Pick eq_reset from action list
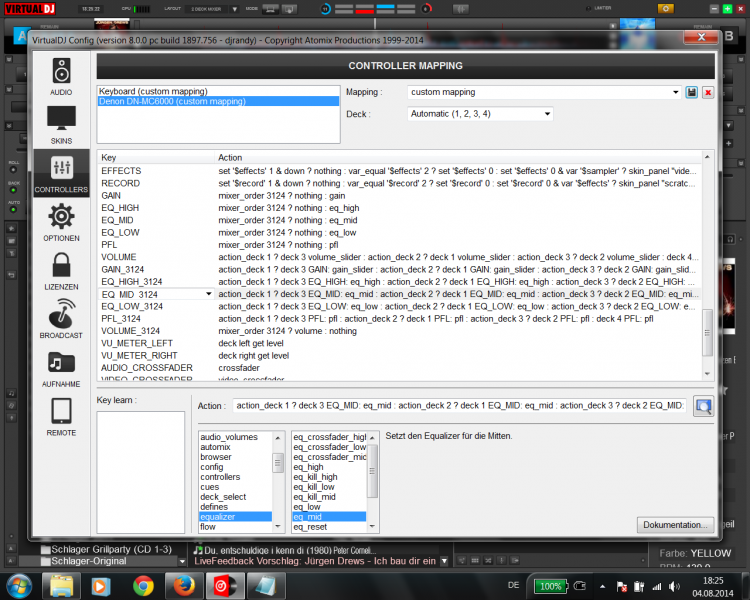This screenshot has height=600, width=750. pos(329,527)
